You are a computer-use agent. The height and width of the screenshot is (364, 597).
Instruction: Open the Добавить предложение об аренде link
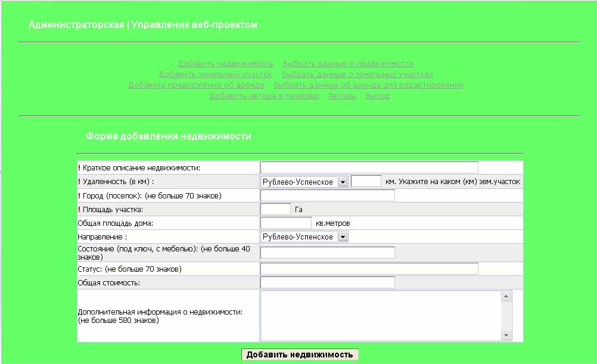coord(196,85)
